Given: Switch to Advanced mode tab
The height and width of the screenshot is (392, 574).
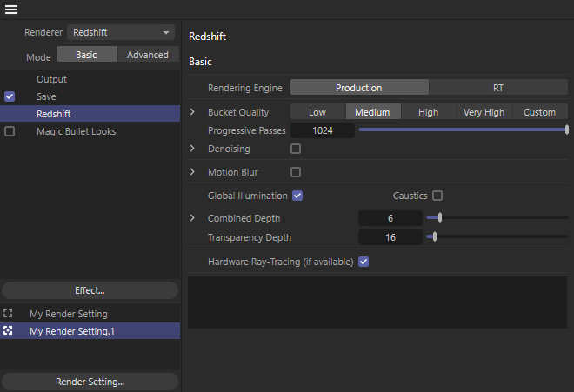Looking at the screenshot, I should click(x=148, y=55).
